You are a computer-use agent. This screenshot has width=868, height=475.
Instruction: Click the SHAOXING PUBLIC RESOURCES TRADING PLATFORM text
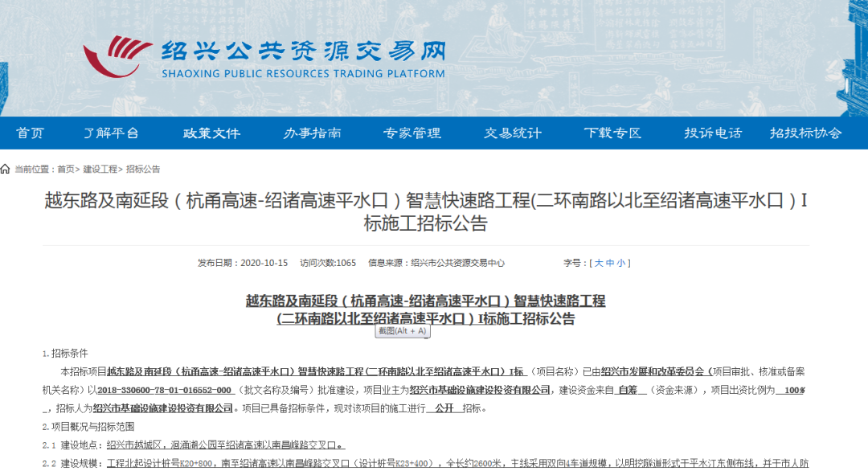tap(303, 74)
